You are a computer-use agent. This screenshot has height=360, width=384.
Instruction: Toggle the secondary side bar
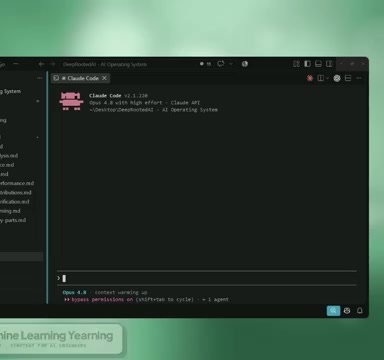329,64
